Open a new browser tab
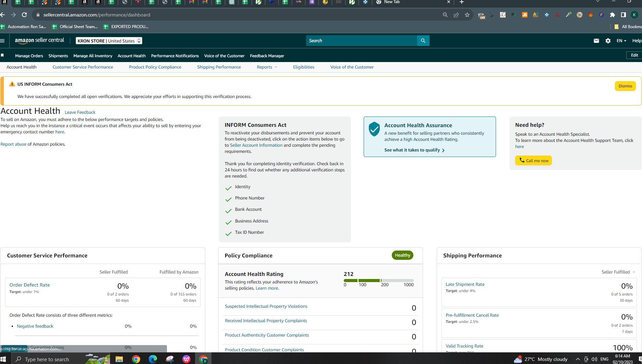The width and height of the screenshot is (642, 364). (462, 2)
